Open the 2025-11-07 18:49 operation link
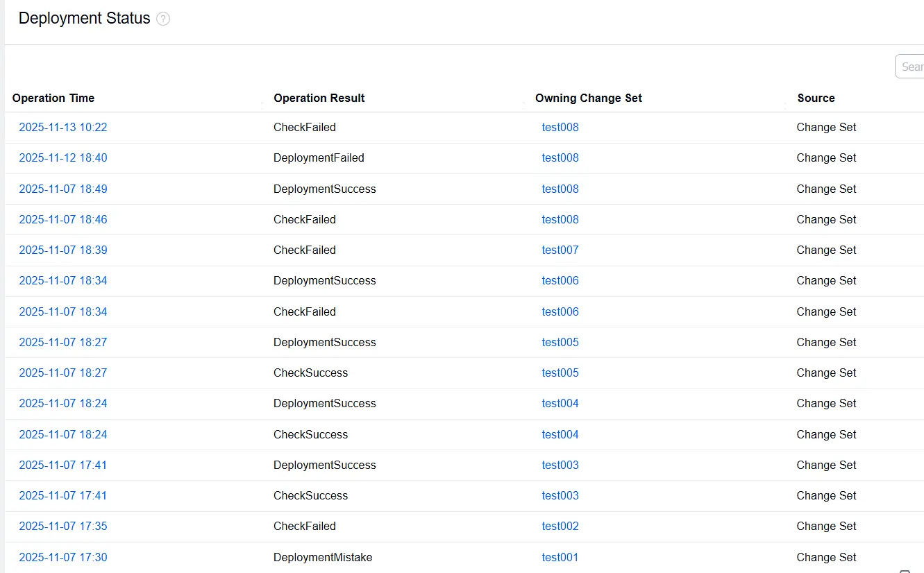Screen dimensions: 924x573 [x=63, y=189]
